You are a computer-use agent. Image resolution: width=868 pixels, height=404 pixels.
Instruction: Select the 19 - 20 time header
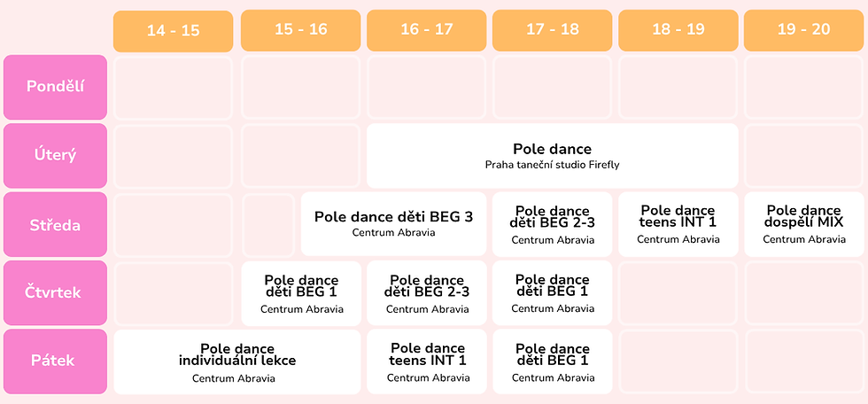pyautogui.click(x=804, y=30)
